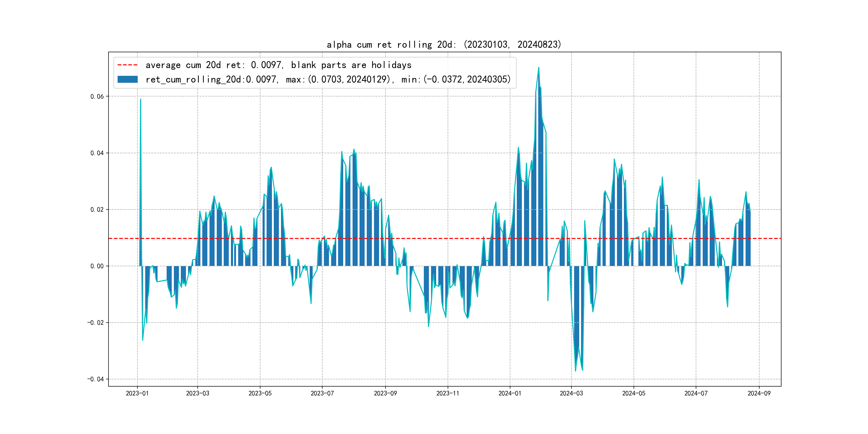Click the maximum peak near 2024-02
868x434 pixels.
point(538,68)
